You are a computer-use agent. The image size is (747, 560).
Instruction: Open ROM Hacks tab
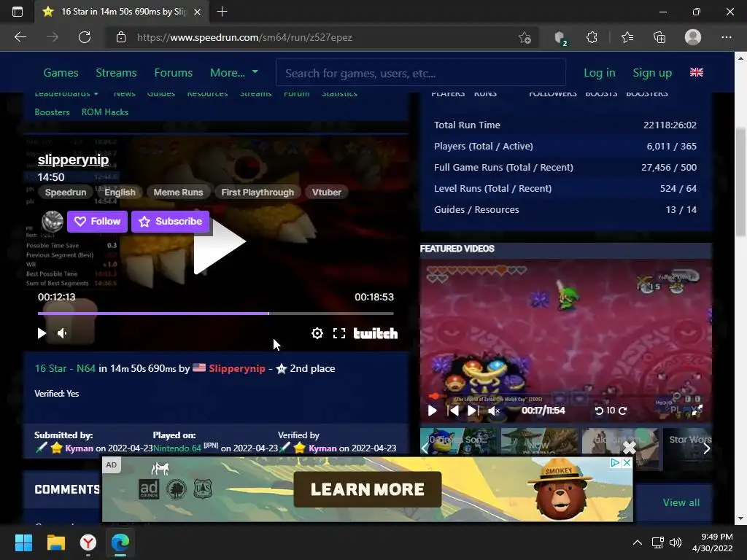(105, 112)
